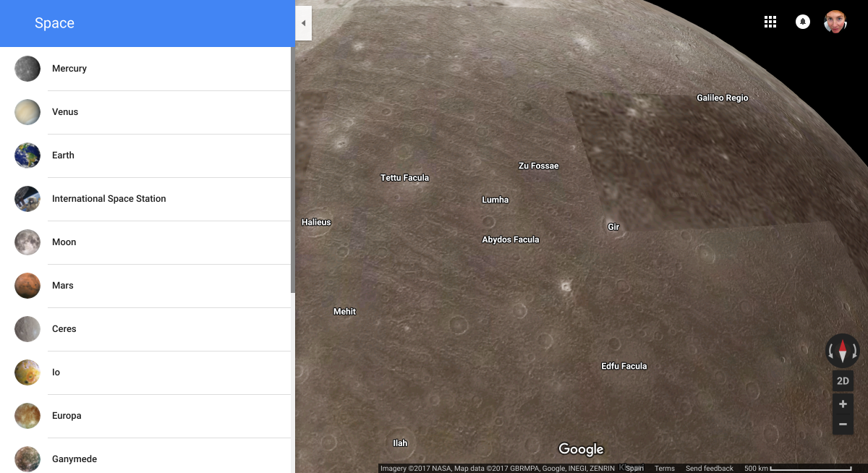Select Ganymede at the list bottom
868x473 pixels.
(x=75, y=459)
